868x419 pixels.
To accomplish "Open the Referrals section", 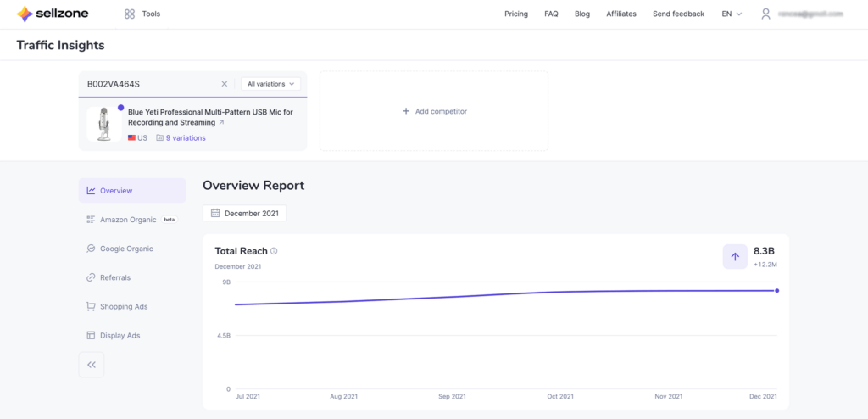I will pos(114,277).
